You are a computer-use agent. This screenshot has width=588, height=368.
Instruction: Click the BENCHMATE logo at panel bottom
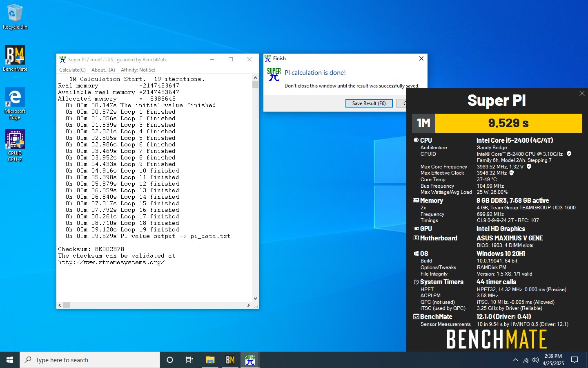tap(497, 339)
